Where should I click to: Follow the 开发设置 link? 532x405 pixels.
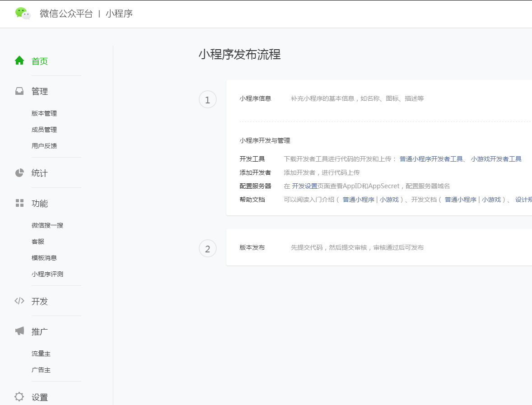(304, 186)
